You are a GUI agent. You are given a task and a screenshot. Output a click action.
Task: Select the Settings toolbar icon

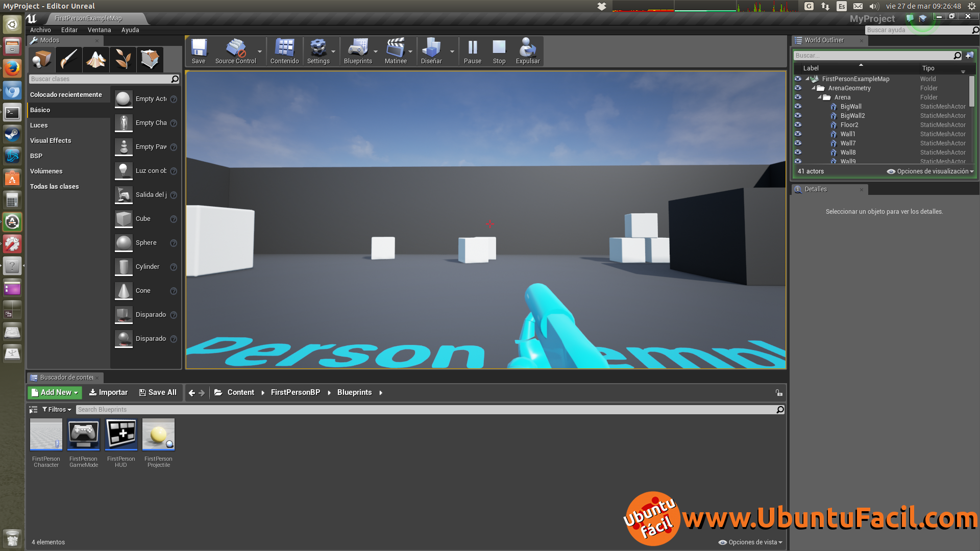pyautogui.click(x=317, y=51)
